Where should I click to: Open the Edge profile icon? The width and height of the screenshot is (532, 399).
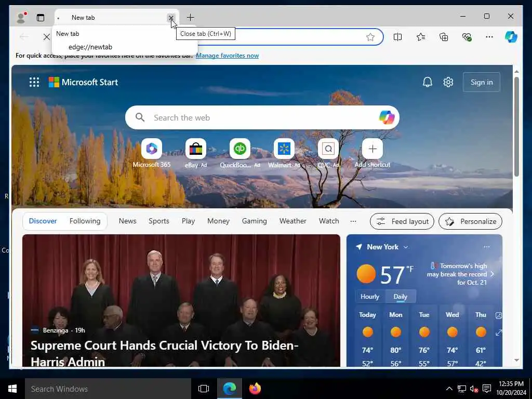(21, 18)
